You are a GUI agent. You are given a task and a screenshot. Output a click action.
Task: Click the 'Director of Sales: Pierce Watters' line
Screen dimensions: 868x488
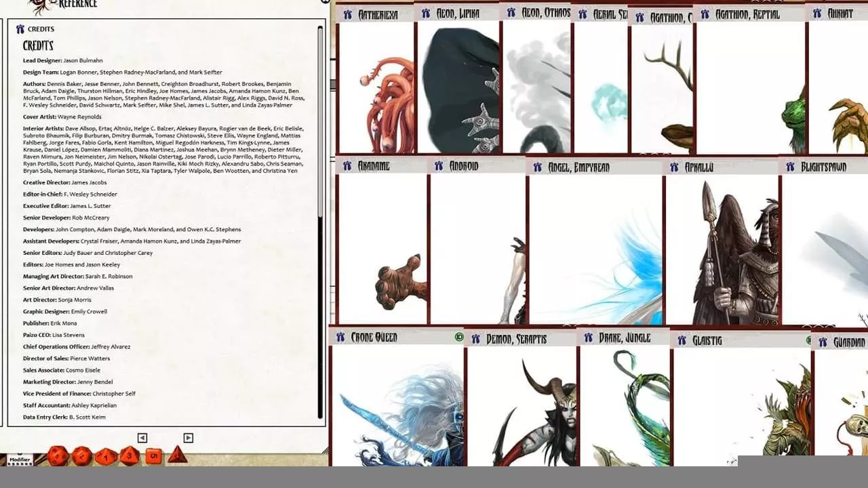(x=66, y=359)
